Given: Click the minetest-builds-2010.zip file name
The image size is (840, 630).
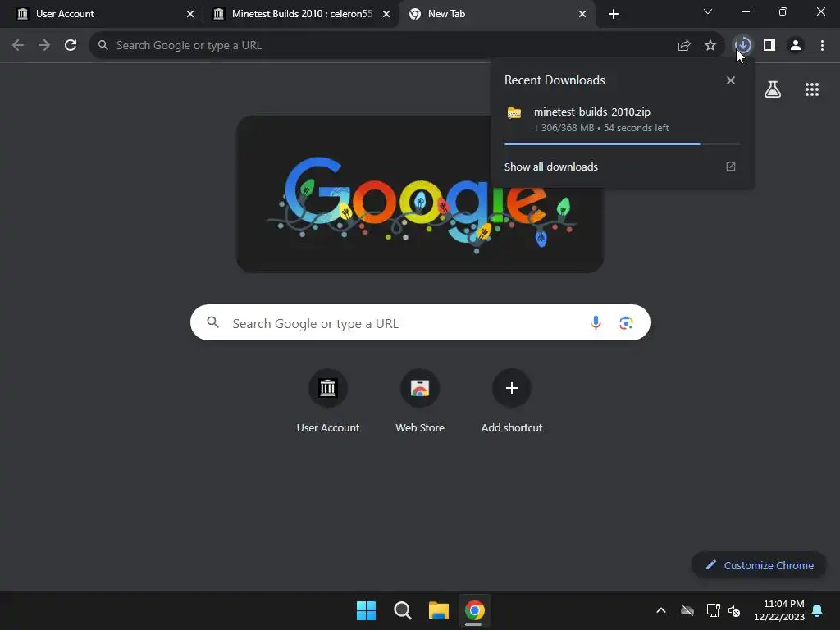Looking at the screenshot, I should click(592, 112).
